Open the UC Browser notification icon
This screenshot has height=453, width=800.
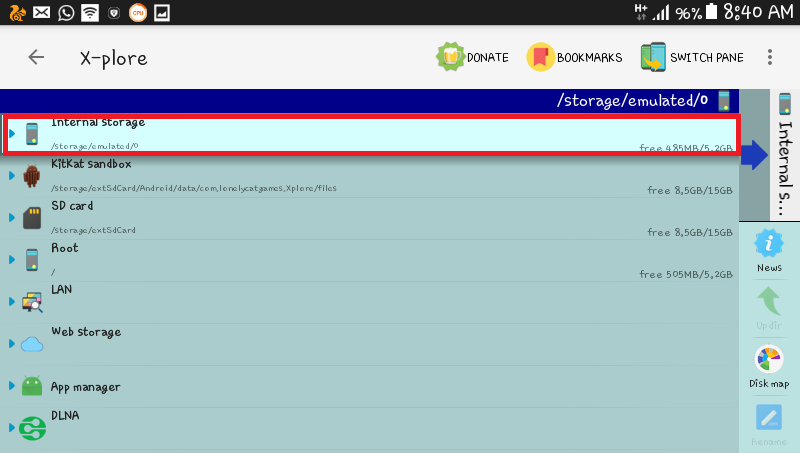pos(17,12)
